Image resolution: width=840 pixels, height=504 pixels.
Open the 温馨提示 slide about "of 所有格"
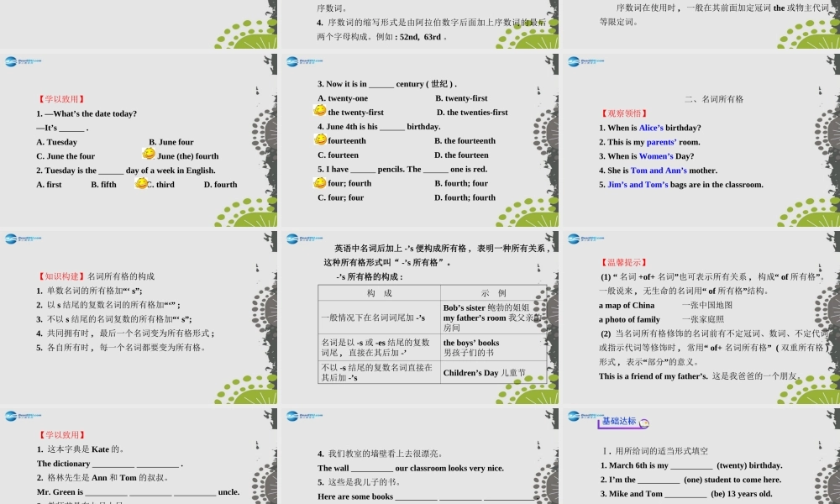click(x=700, y=318)
